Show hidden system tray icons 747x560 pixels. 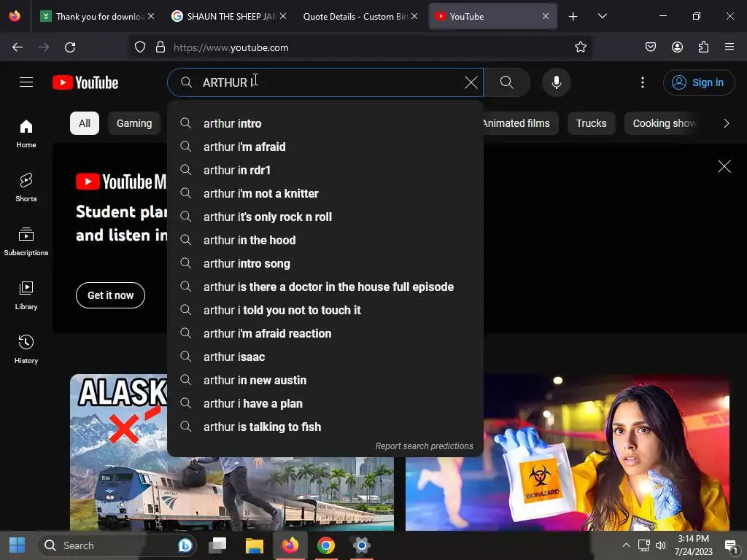pyautogui.click(x=626, y=545)
